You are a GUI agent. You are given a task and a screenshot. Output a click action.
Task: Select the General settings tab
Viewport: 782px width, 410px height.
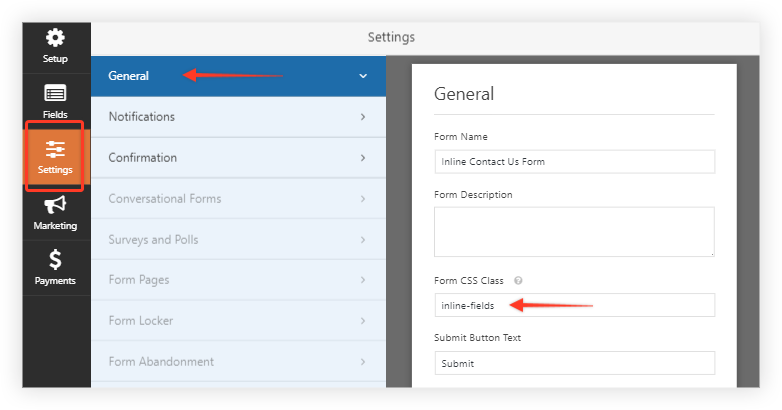tap(238, 76)
